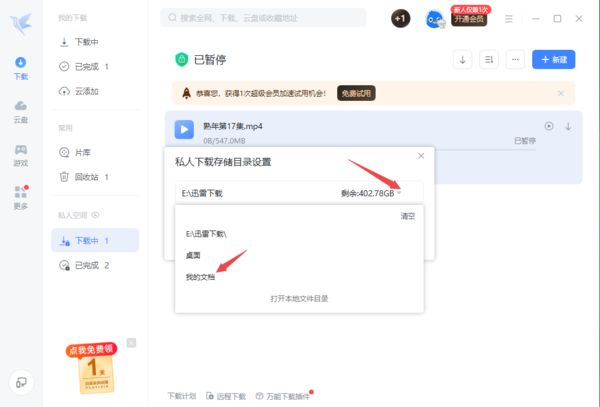Click the green shield icon beside 已暂停
This screenshot has width=600, height=407.
(182, 59)
